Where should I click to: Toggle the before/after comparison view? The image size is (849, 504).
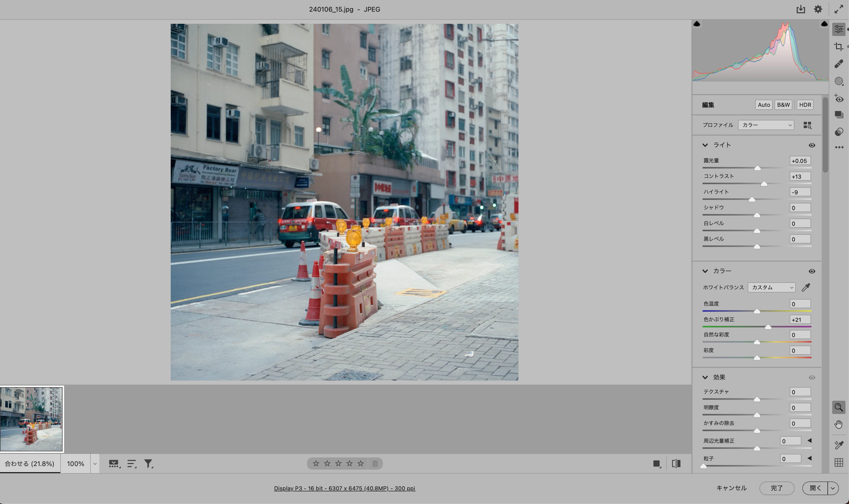click(x=676, y=464)
